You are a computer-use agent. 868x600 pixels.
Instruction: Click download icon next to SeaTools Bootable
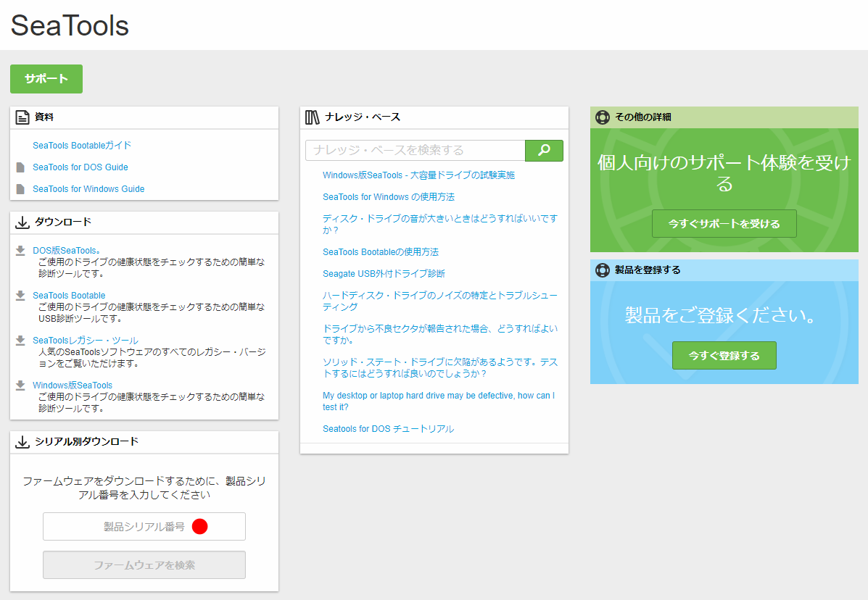tap(20, 296)
